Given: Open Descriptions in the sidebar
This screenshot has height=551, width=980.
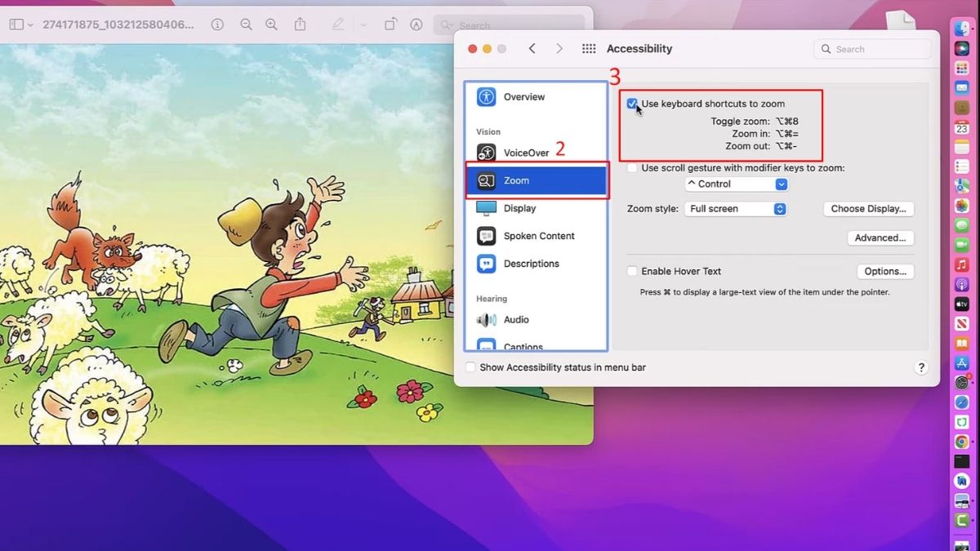Looking at the screenshot, I should pyautogui.click(x=536, y=264).
